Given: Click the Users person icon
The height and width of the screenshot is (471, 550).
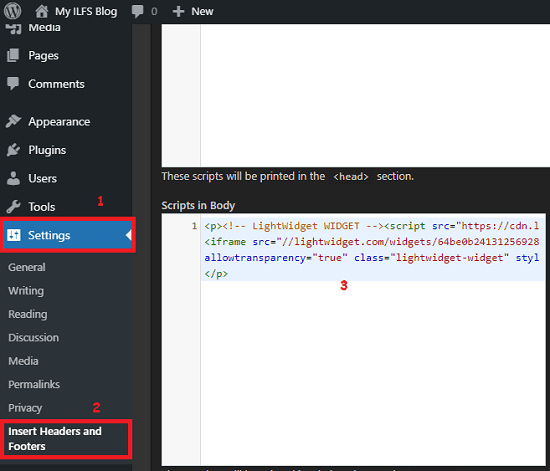Looking at the screenshot, I should point(13,178).
